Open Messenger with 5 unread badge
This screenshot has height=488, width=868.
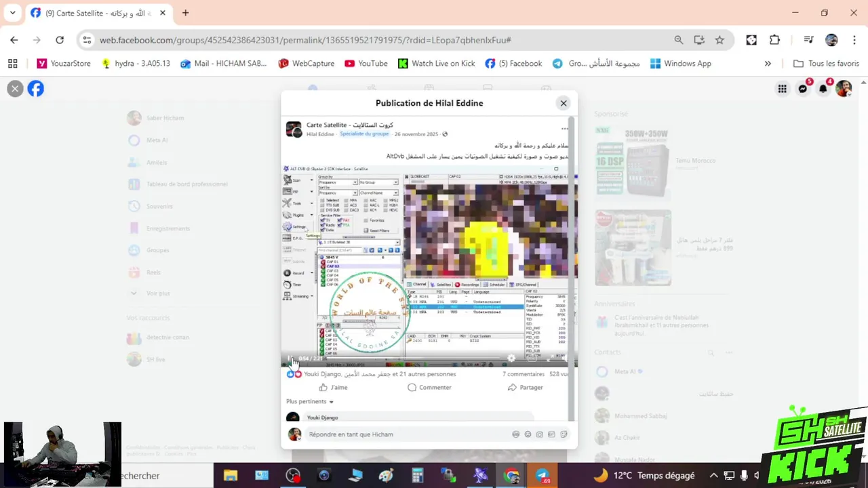point(803,89)
